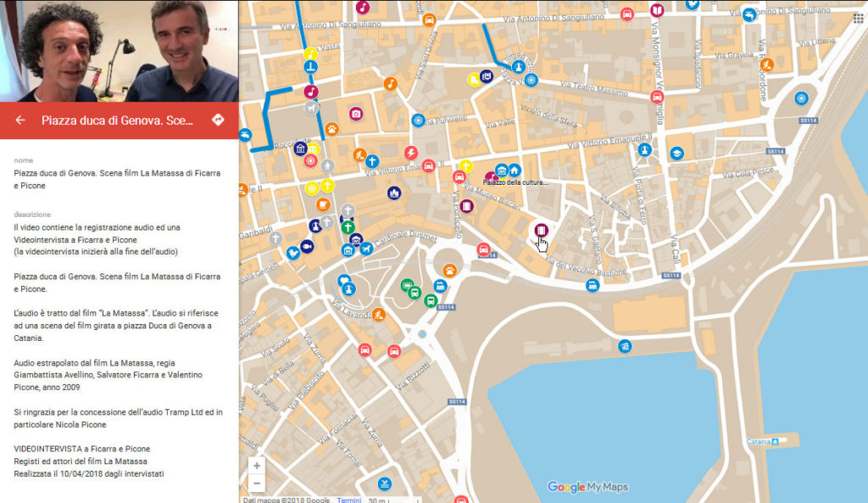Screen dimensions: 868x503
Task: Zoom out with the minus button
Action: [257, 483]
